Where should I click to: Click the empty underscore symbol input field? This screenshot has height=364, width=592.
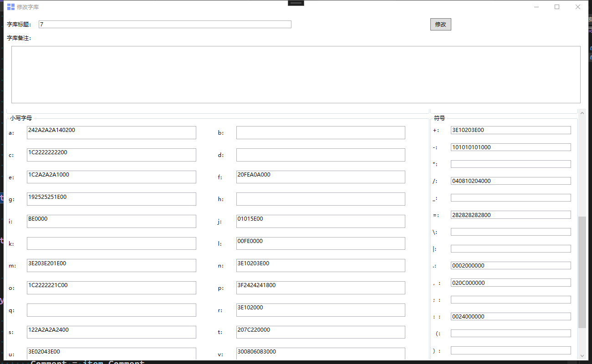click(x=511, y=198)
